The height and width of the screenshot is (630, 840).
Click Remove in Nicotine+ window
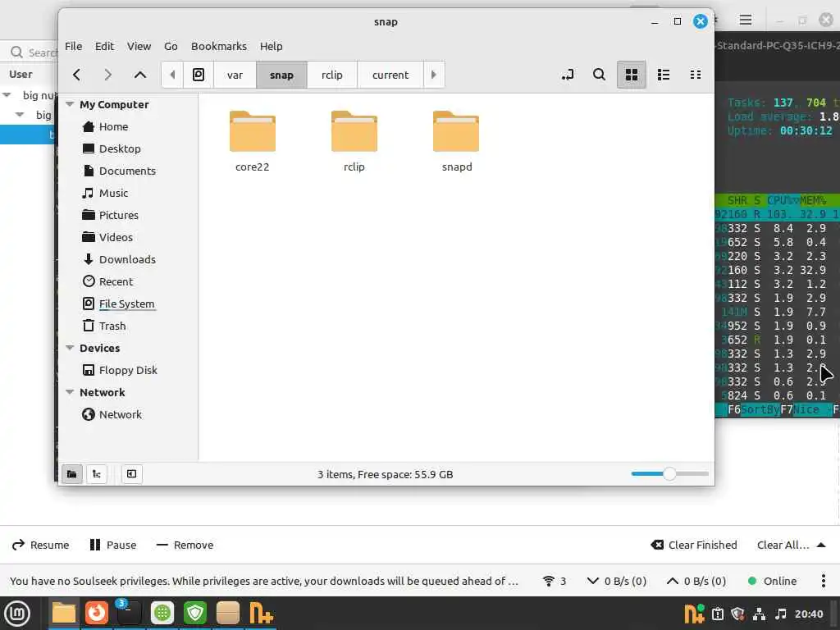[x=185, y=545]
